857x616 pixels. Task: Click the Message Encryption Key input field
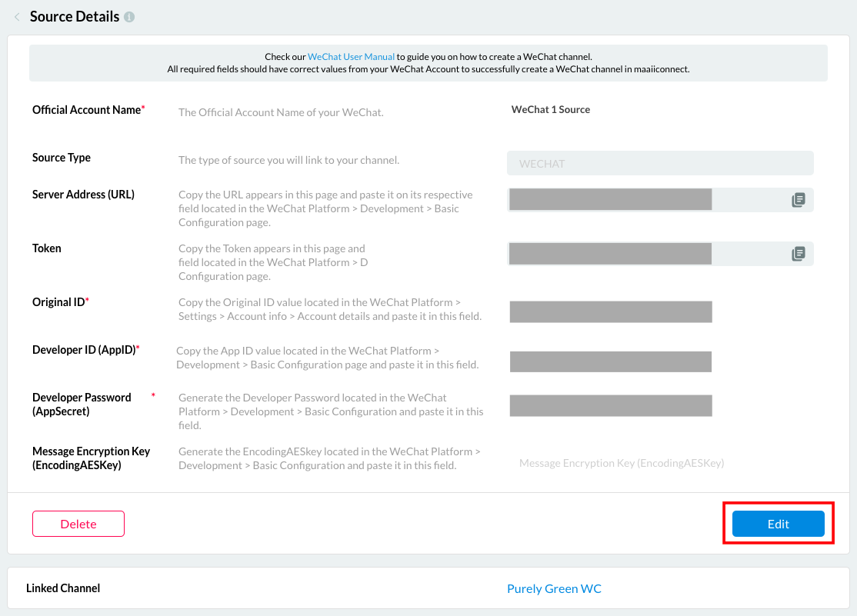(x=660, y=463)
